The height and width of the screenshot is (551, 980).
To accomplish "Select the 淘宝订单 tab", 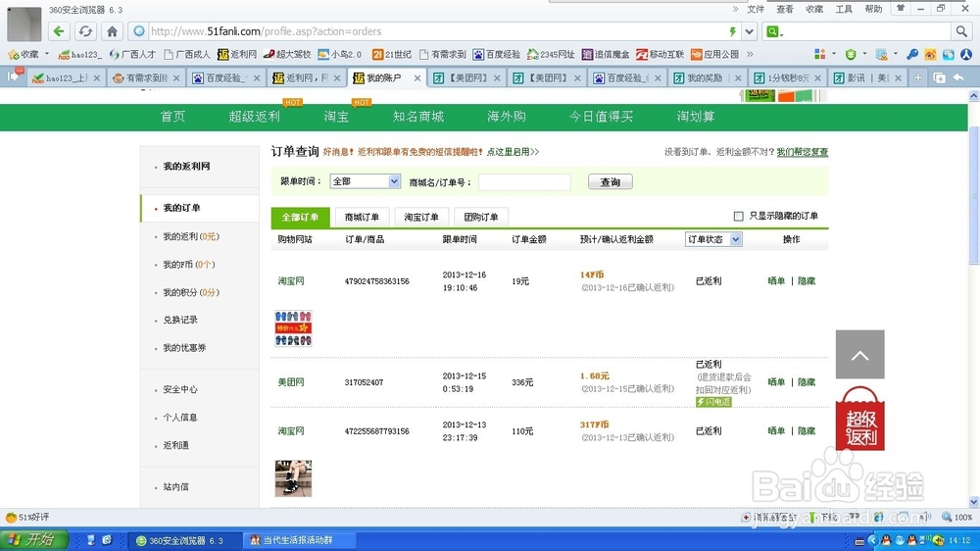I will pyautogui.click(x=421, y=217).
